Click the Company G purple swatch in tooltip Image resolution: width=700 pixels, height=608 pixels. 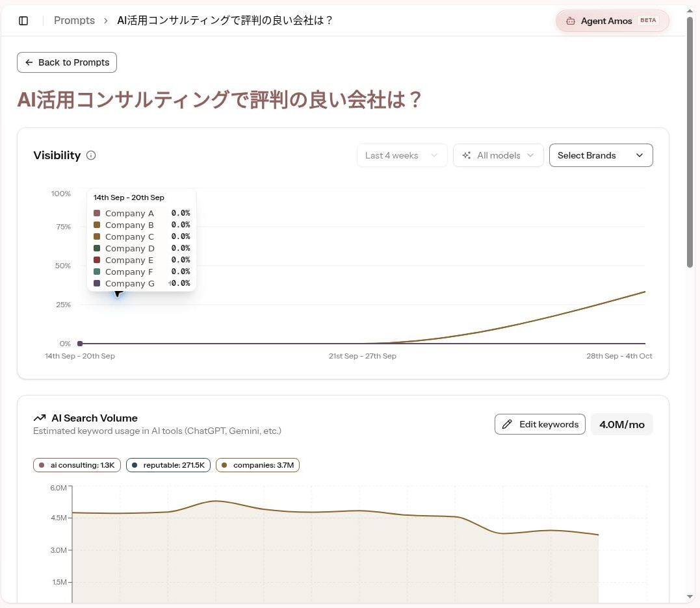coord(97,283)
